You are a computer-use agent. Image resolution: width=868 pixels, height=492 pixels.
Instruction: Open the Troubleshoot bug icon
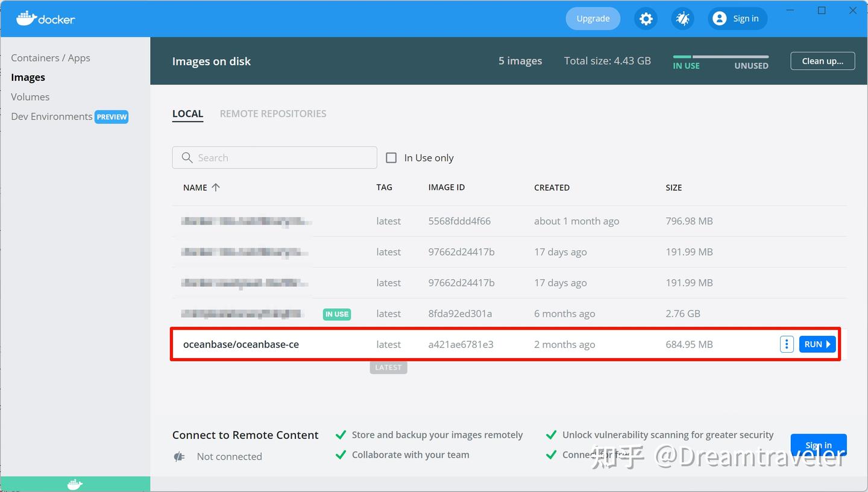(x=682, y=19)
